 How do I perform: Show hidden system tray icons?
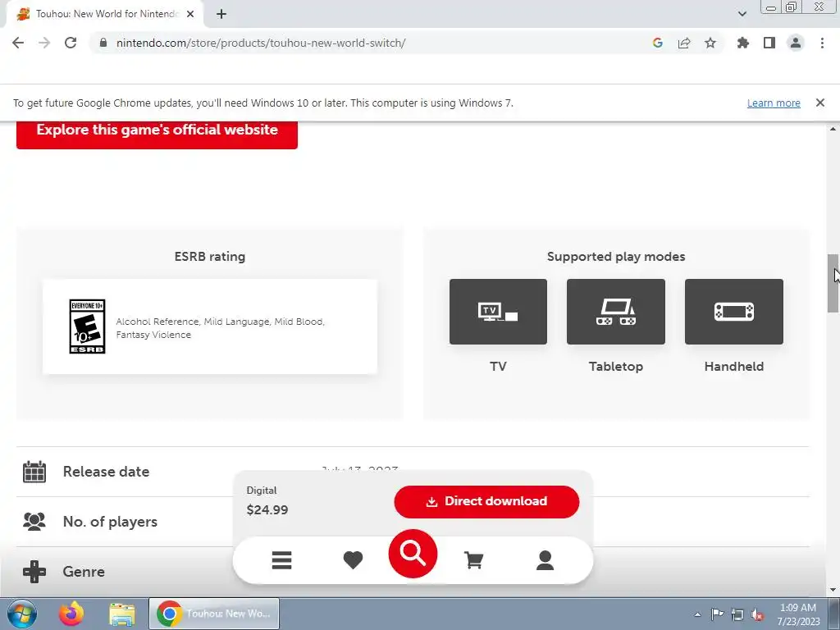pos(697,614)
